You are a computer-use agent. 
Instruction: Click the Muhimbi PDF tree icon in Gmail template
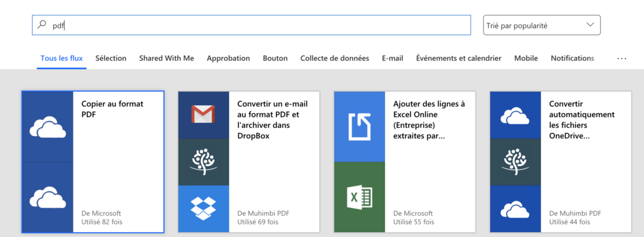click(x=203, y=161)
